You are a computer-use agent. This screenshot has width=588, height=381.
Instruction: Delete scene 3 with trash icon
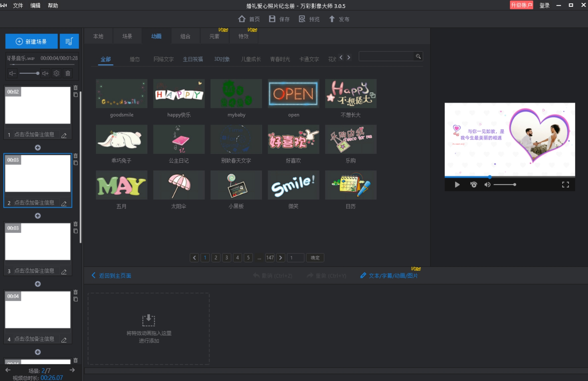(76, 224)
